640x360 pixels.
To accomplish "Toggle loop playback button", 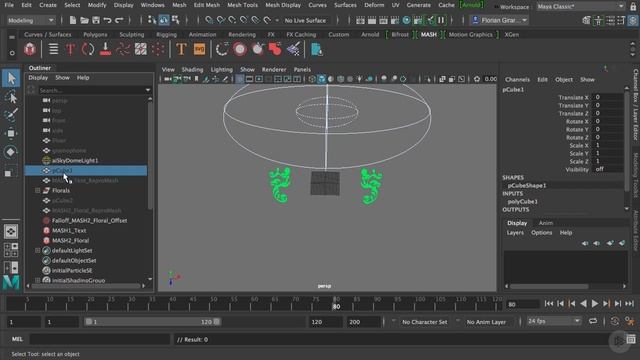I will pyautogui.click(x=593, y=321).
